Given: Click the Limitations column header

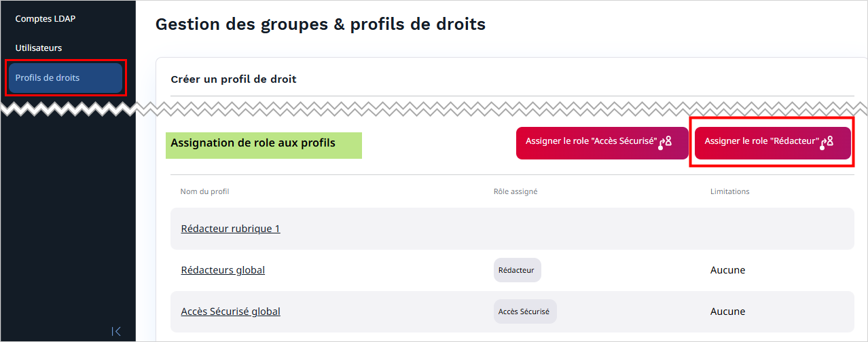Looking at the screenshot, I should 729,191.
